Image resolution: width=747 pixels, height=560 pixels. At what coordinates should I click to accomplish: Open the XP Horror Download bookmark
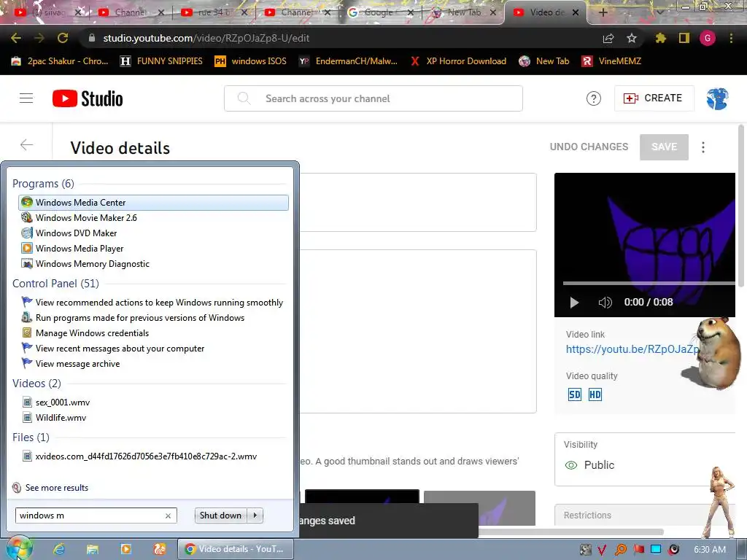(x=458, y=61)
